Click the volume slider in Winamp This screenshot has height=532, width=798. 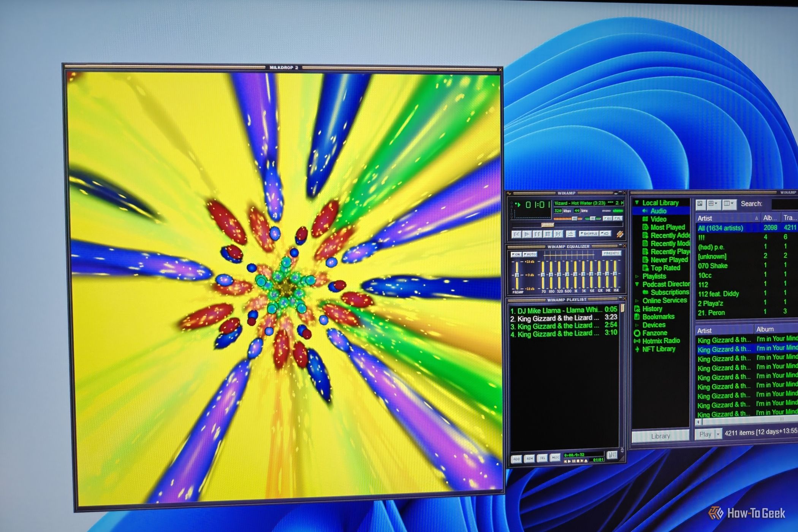568,218
